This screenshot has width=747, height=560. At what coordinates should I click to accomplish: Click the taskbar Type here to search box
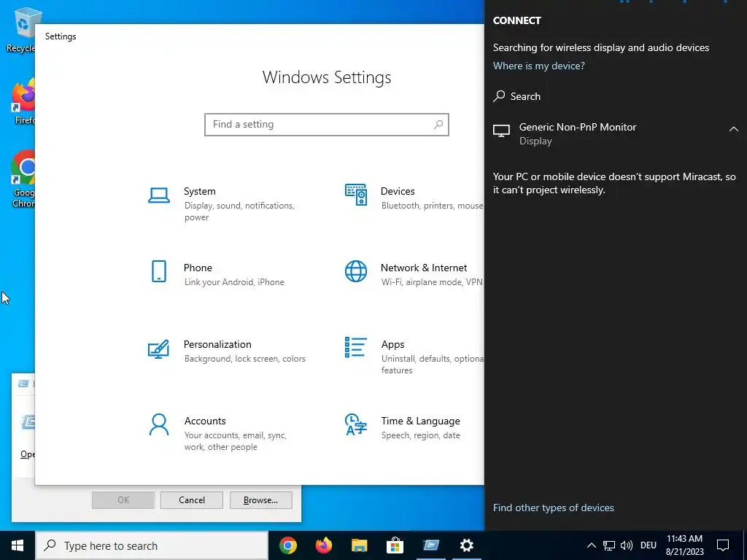pos(152,545)
